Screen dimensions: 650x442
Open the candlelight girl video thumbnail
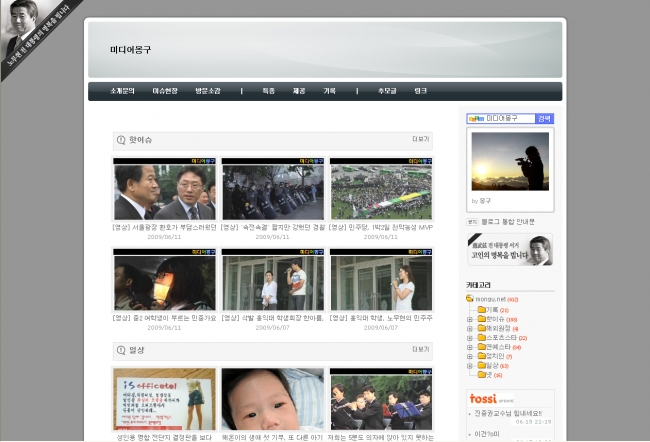point(165,280)
